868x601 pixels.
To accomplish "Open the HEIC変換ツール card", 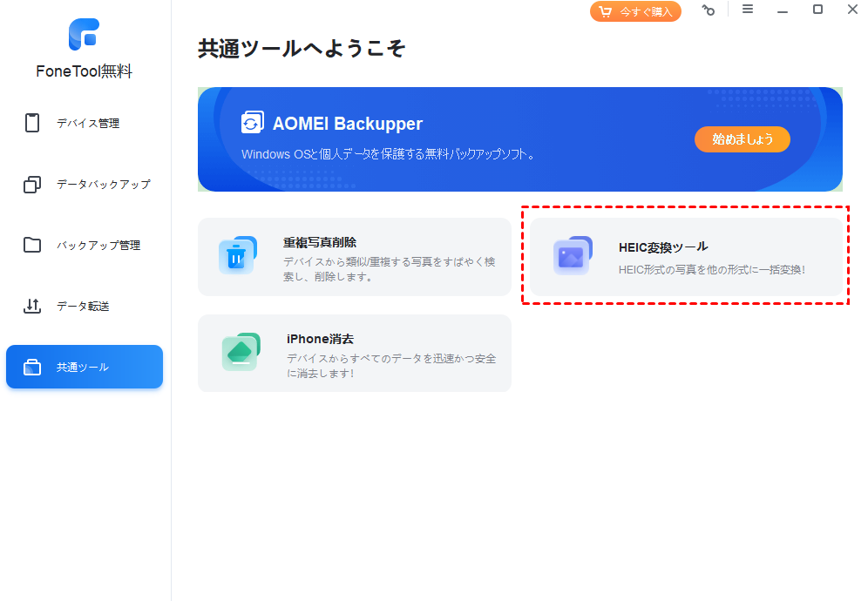I will coord(687,257).
